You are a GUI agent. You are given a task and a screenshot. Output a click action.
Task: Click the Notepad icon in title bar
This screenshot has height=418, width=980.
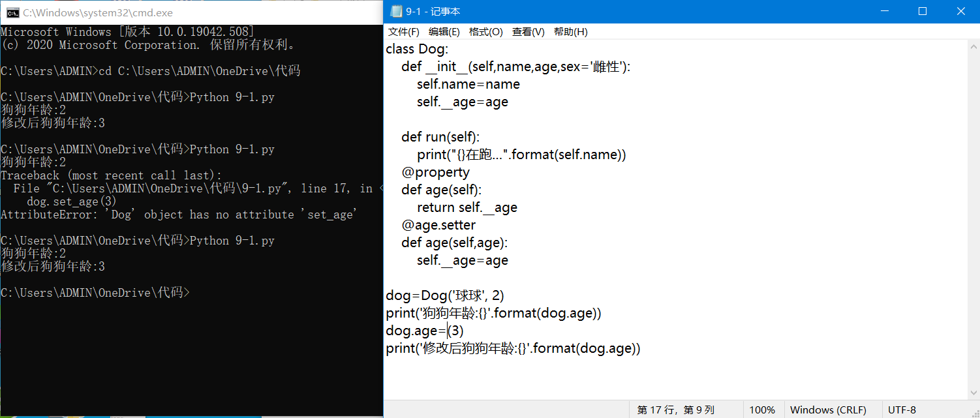[395, 11]
